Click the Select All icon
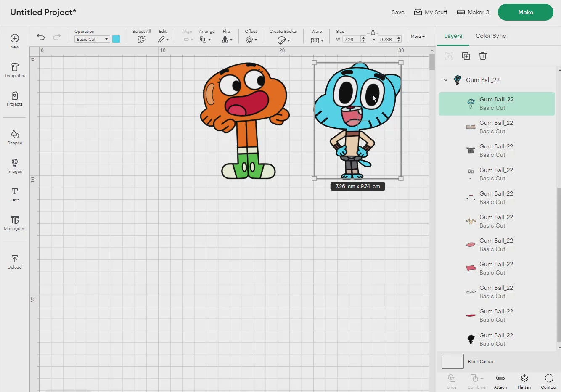Viewport: 561px width, 392px height. [142, 40]
